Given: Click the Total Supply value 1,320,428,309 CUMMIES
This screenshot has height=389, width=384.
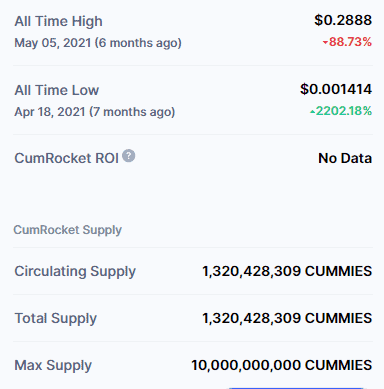Looking at the screenshot, I should (x=287, y=318).
